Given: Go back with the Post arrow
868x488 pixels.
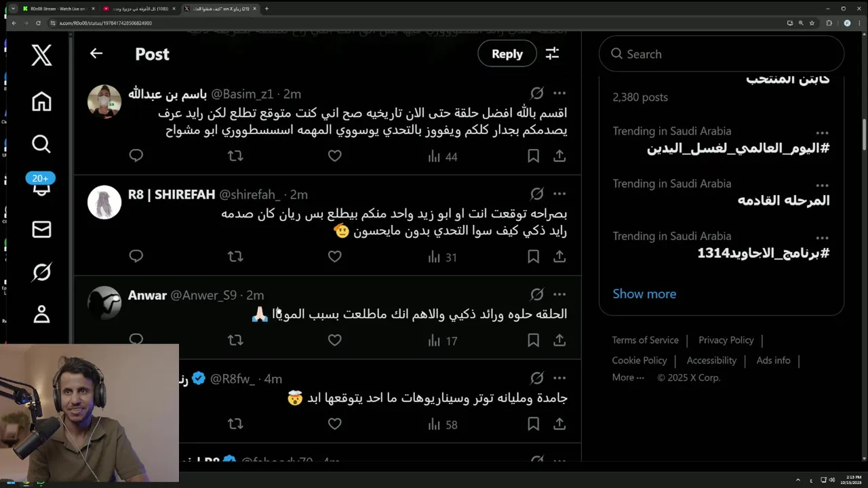Looking at the screenshot, I should point(96,54).
